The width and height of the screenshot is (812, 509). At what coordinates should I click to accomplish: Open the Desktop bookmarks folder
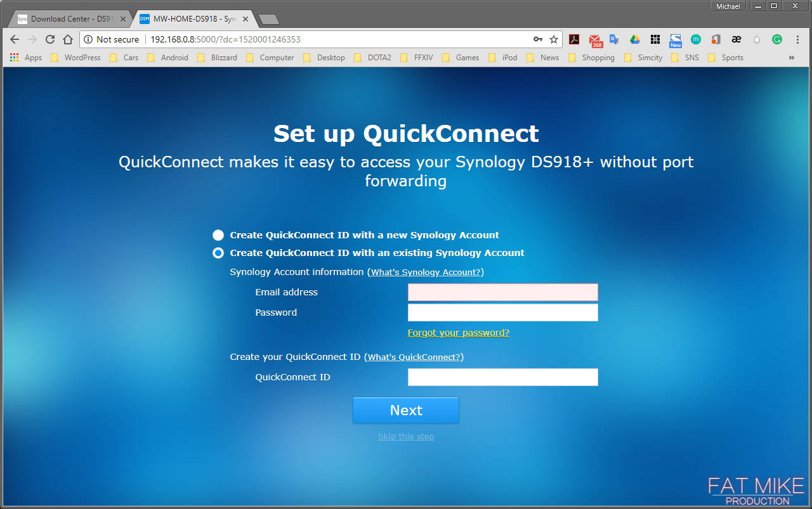click(324, 57)
